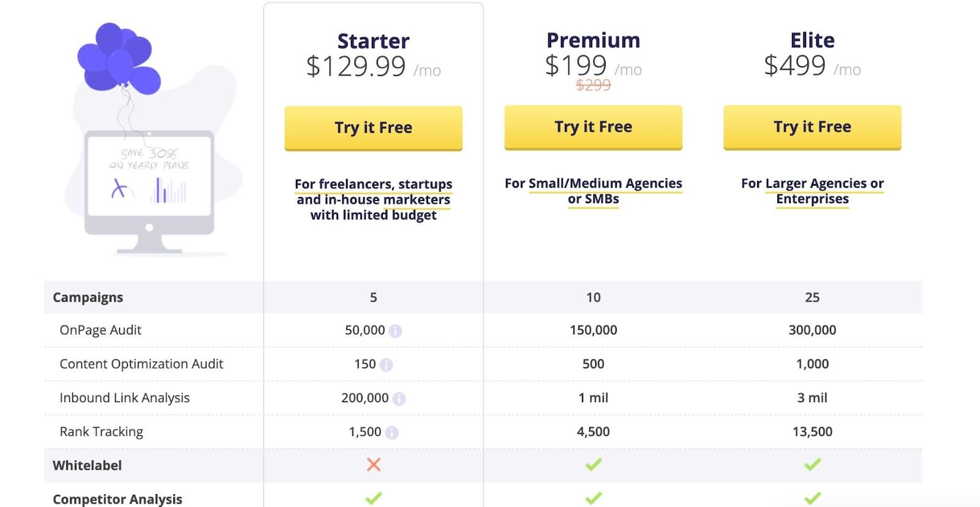The width and height of the screenshot is (980, 507).
Task: Click the Premium plan title
Action: coord(594,40)
